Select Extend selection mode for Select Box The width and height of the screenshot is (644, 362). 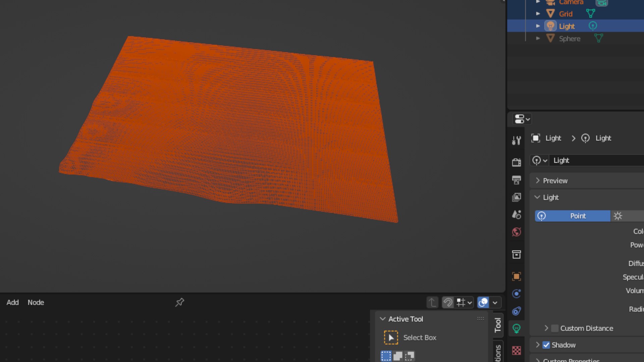pos(398,356)
